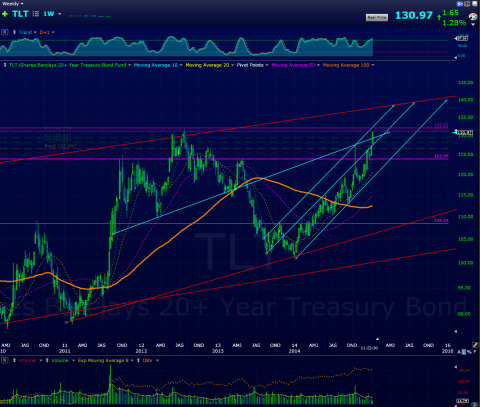
Task: Click the 100.00 price axis label
Action: click(x=465, y=263)
